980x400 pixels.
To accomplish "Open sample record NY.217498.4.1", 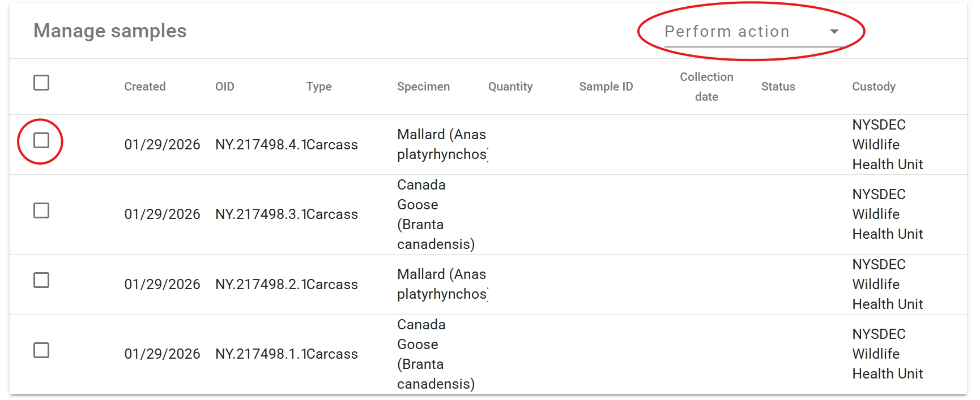I will point(260,145).
